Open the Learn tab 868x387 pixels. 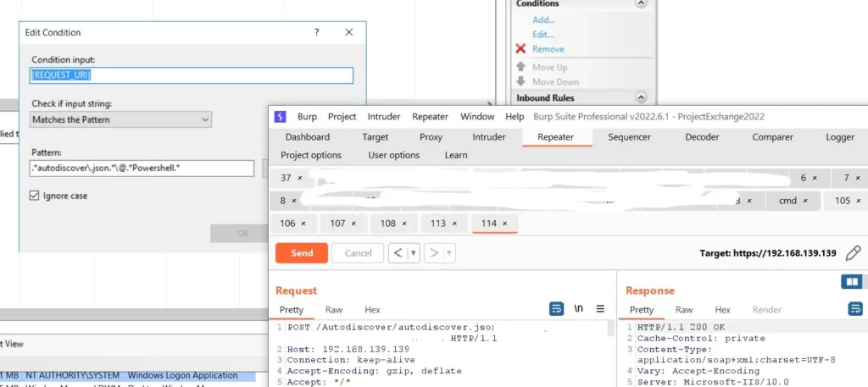(456, 155)
